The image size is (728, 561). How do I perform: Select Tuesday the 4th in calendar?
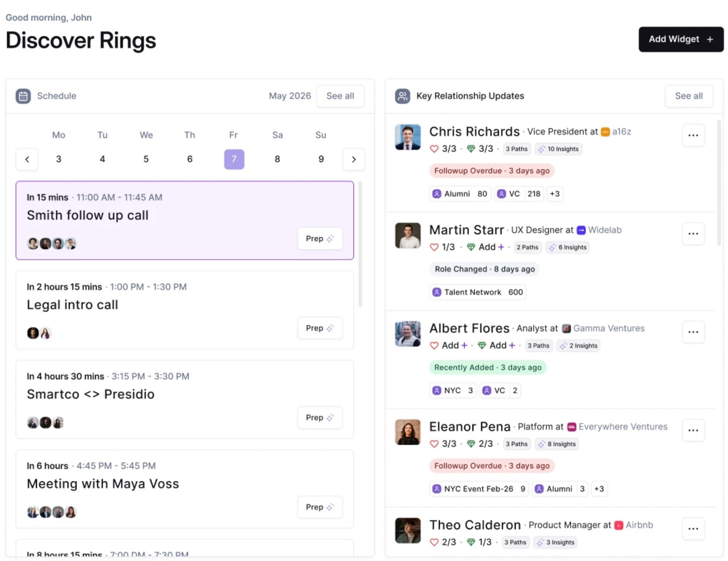click(102, 159)
